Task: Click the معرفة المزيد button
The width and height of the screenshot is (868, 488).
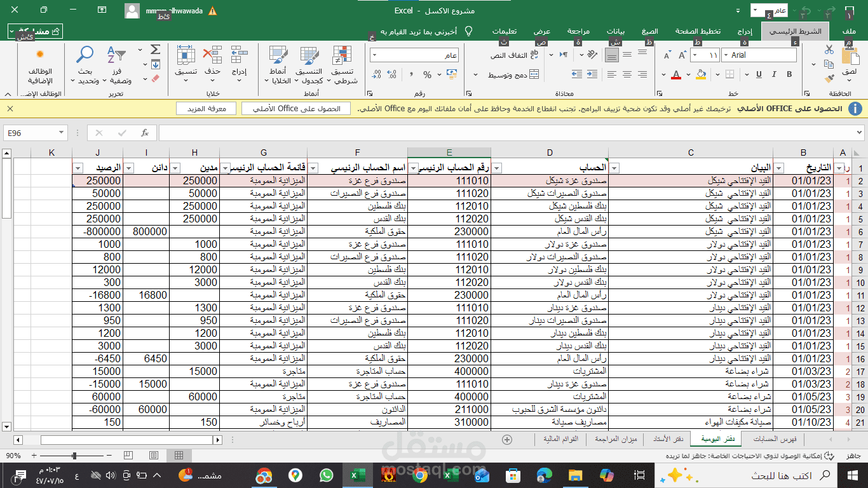Action: [206, 108]
